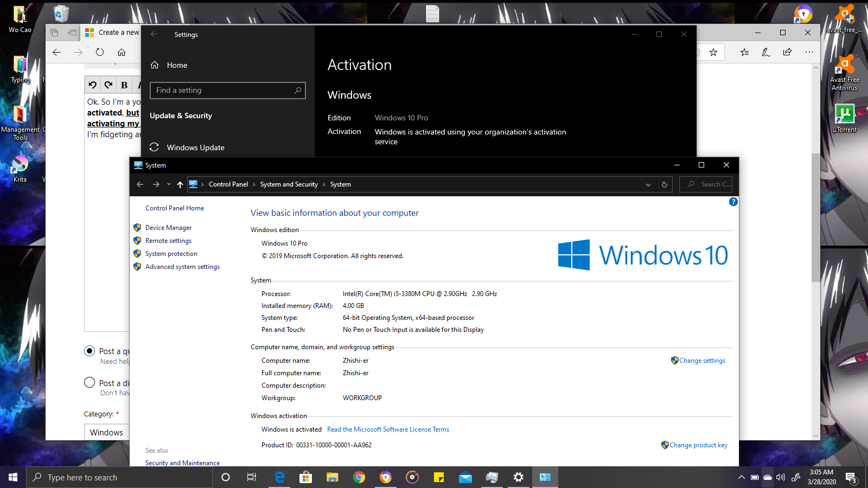Click Change settings for computer name
The width and height of the screenshot is (868, 488).
pos(702,361)
